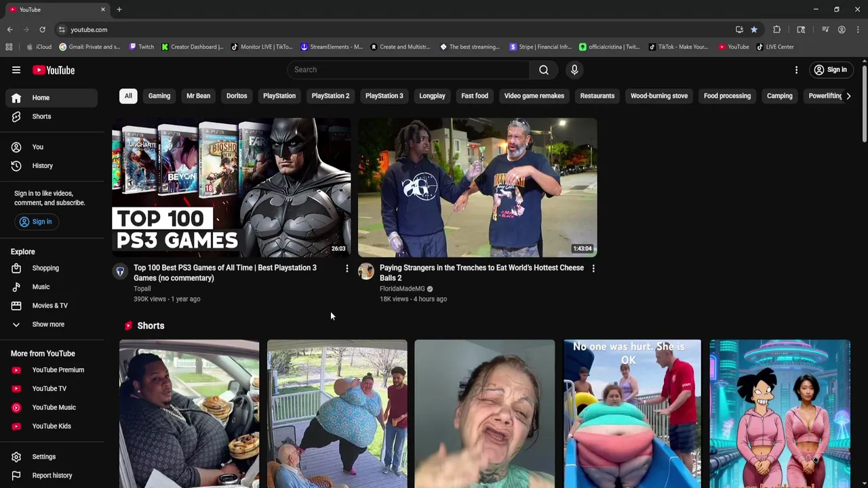Open YouTube Kids in sidebar
This screenshot has height=488, width=868.
pyautogui.click(x=52, y=426)
